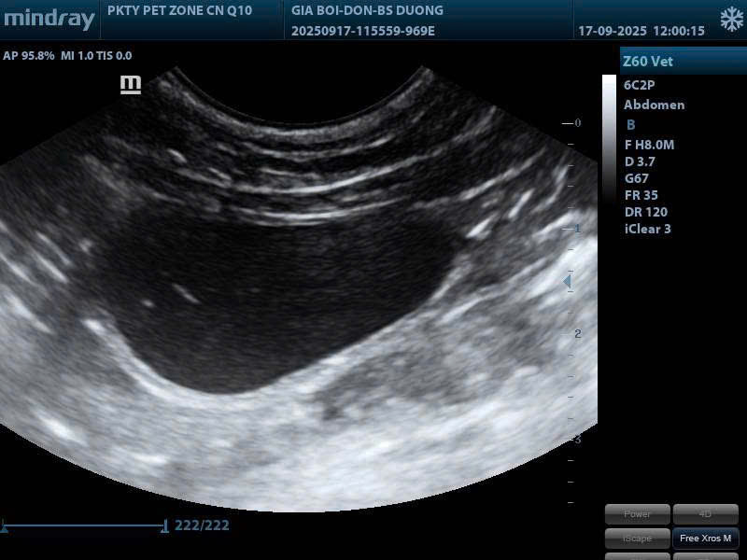
Task: Select the B mode label
Action: (x=631, y=125)
